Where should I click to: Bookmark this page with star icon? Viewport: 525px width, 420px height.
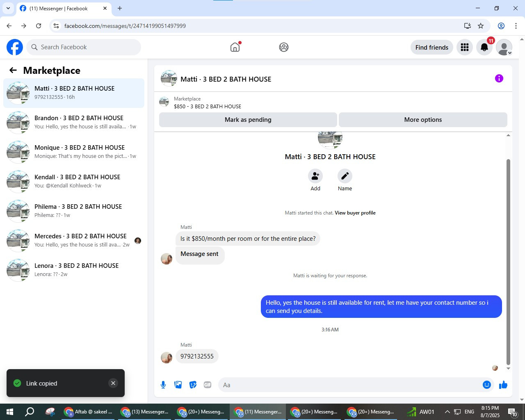coord(481,26)
